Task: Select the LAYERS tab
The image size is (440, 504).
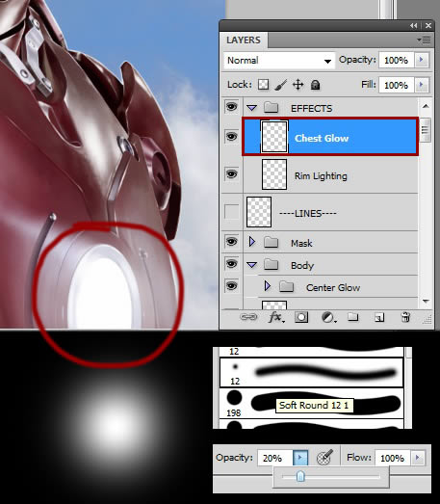Action: click(x=244, y=40)
